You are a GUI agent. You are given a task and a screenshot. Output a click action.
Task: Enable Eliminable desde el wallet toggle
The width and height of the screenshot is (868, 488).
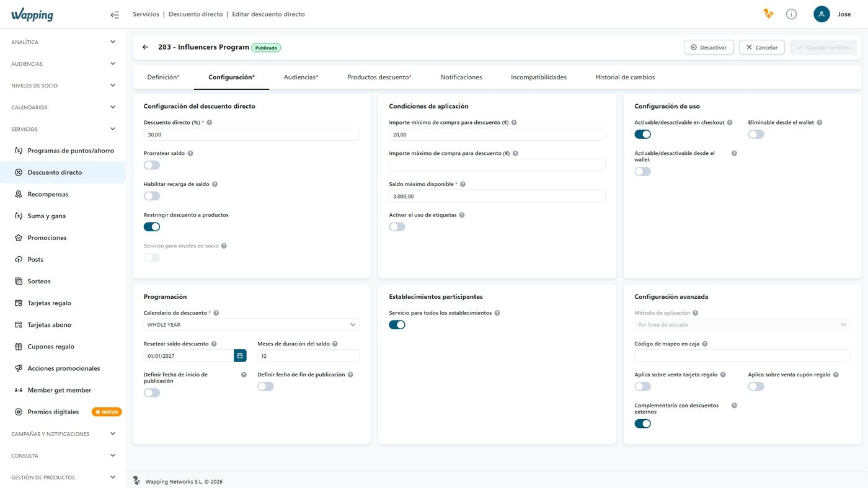tap(756, 134)
